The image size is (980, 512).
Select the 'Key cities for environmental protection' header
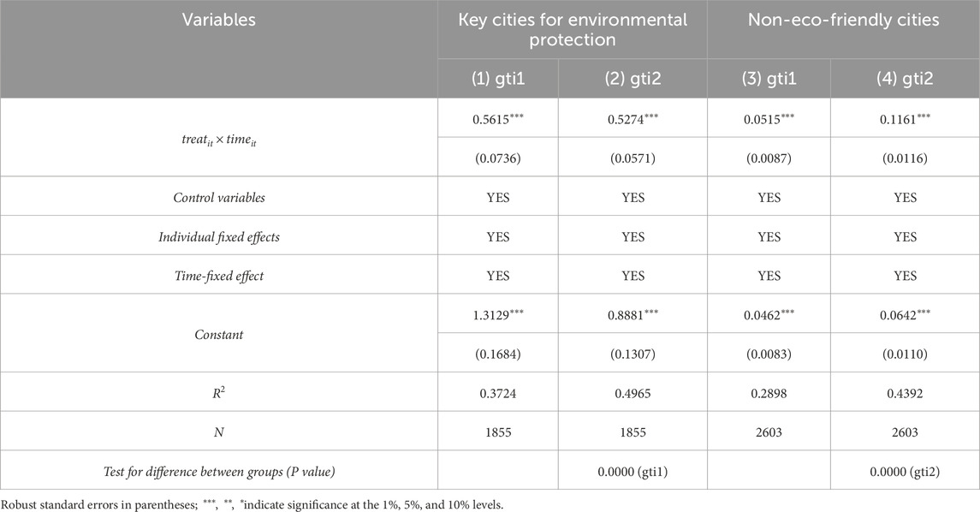[x=572, y=31]
